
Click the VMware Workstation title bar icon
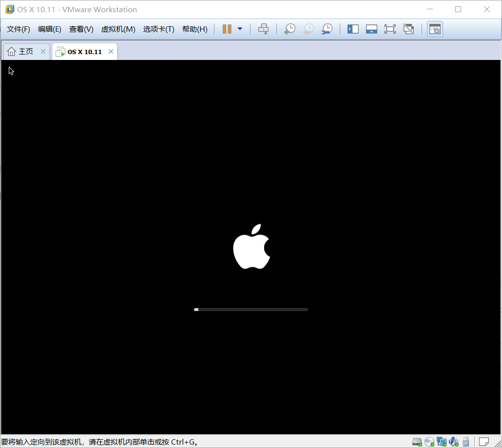click(10, 9)
